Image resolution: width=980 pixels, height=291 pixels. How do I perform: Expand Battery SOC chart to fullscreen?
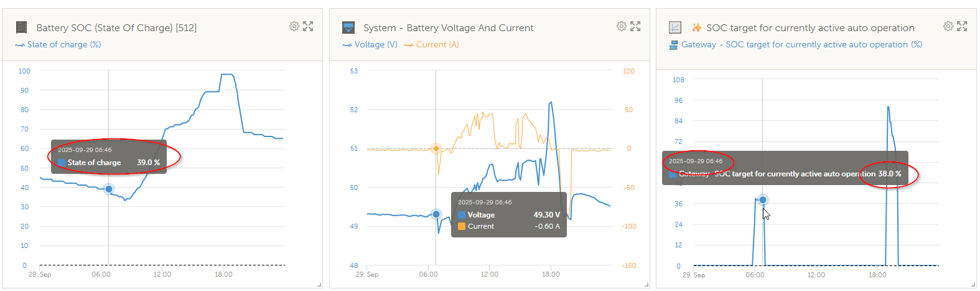tap(308, 26)
